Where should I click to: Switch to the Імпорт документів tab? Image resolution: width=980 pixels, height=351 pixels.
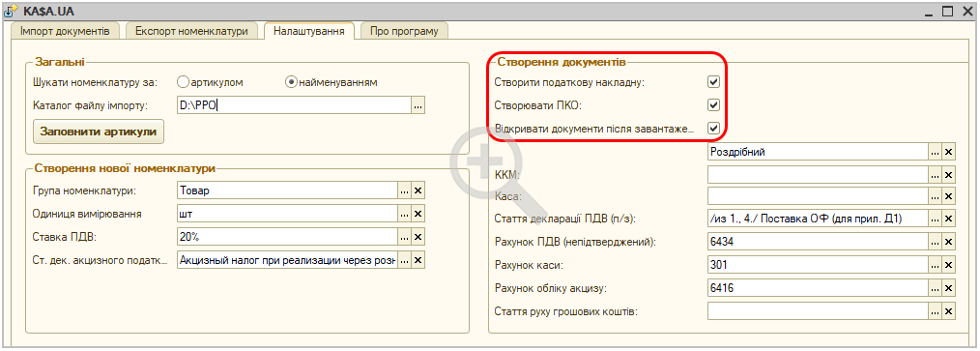(65, 31)
